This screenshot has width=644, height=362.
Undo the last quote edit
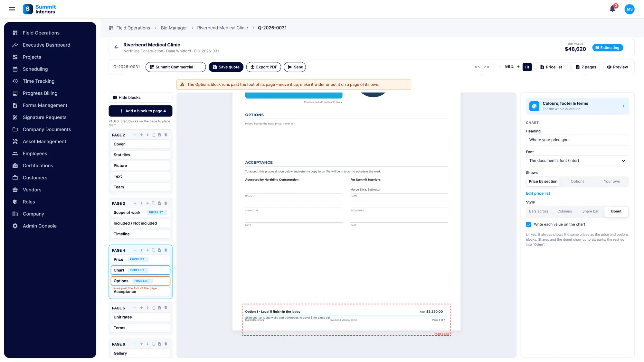[x=477, y=67]
